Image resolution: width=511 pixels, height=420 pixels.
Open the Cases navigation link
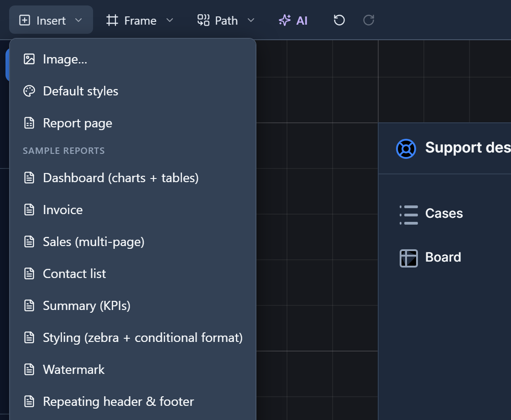coord(444,213)
